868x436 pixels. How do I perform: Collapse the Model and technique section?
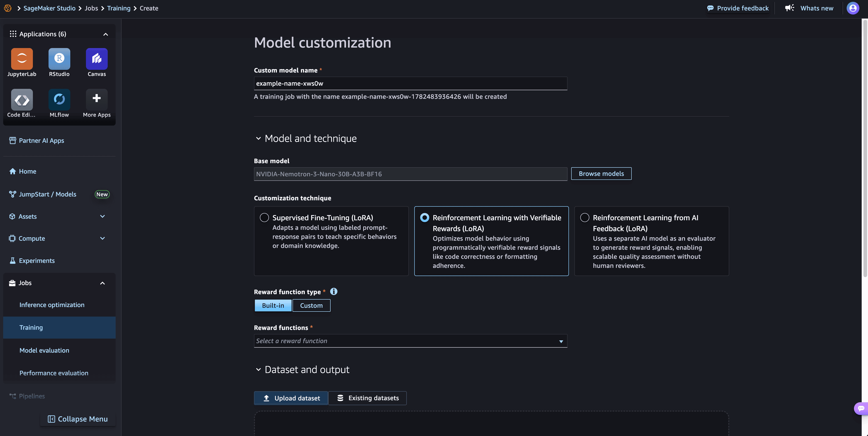[x=258, y=138]
